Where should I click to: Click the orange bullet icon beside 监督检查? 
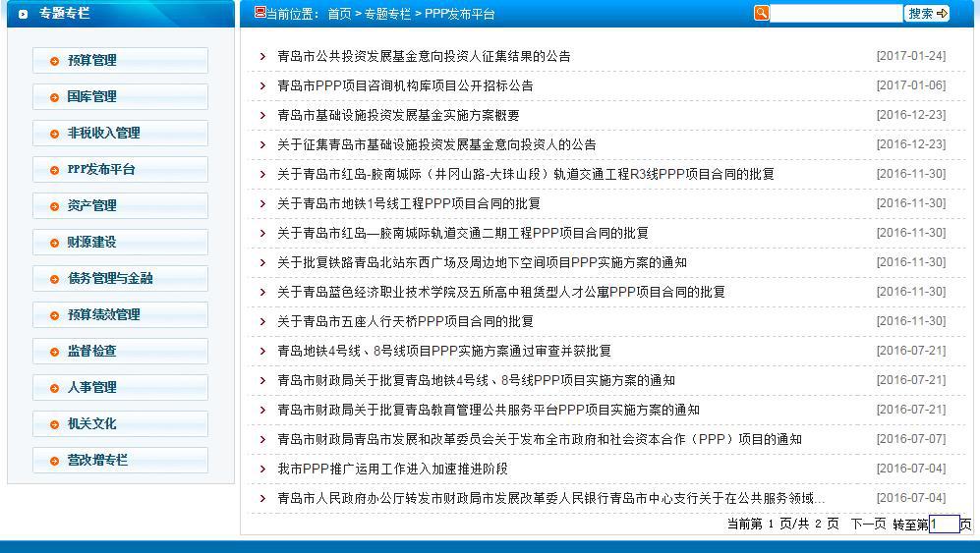pos(54,352)
